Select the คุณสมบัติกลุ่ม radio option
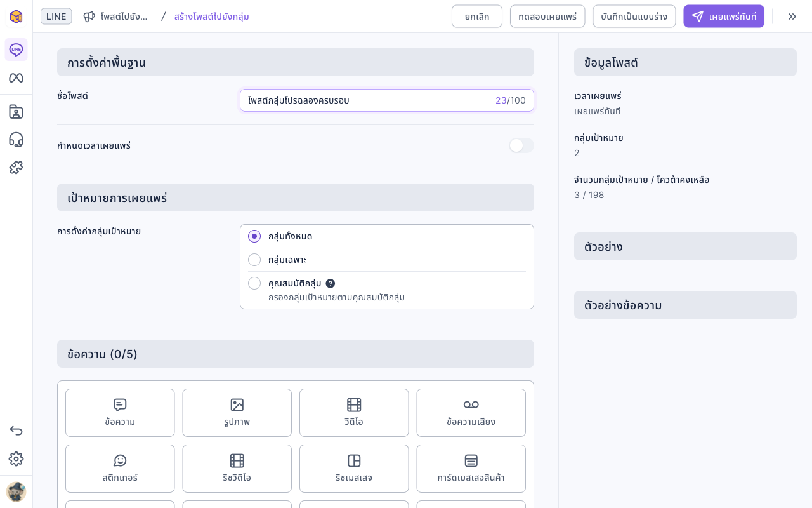The height and width of the screenshot is (508, 812). (x=254, y=283)
